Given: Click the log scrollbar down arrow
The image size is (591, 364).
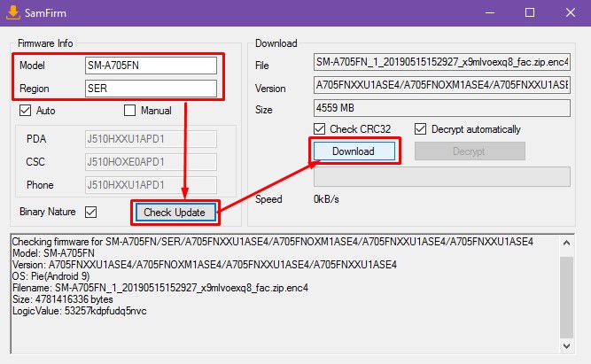Looking at the screenshot, I should click(566, 345).
